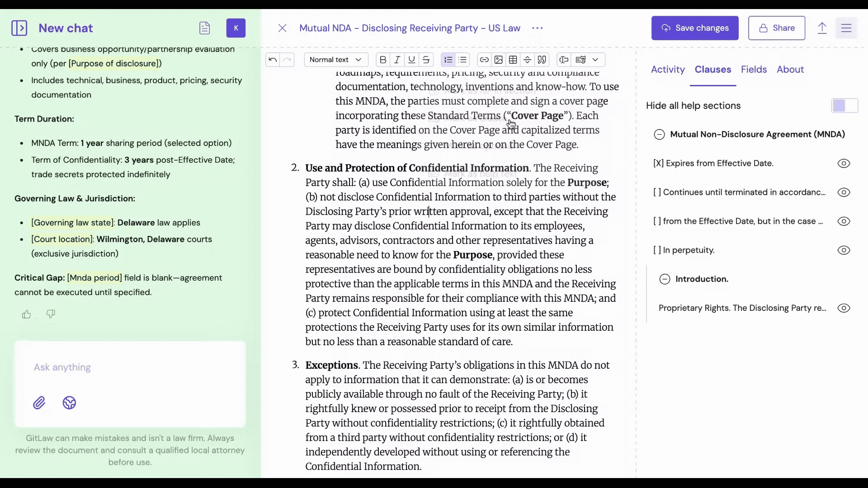Insert a table into the document

pyautogui.click(x=513, y=60)
